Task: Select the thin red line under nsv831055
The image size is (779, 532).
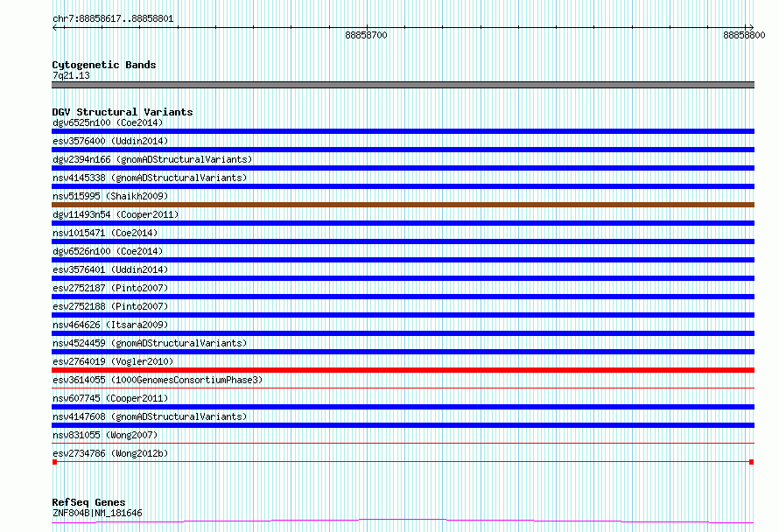Action: pos(403,444)
